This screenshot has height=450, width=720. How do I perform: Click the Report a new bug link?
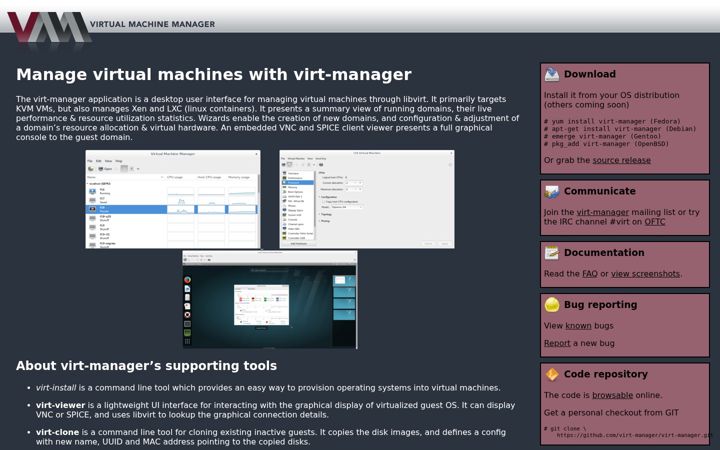557,343
